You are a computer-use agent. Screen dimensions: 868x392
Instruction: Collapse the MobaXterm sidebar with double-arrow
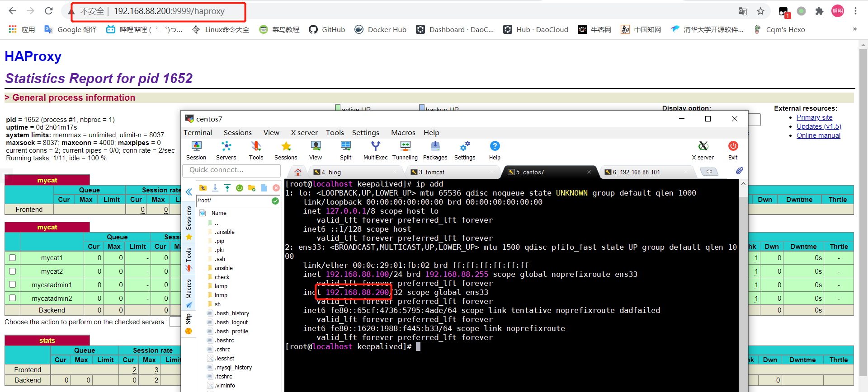pos(189,191)
